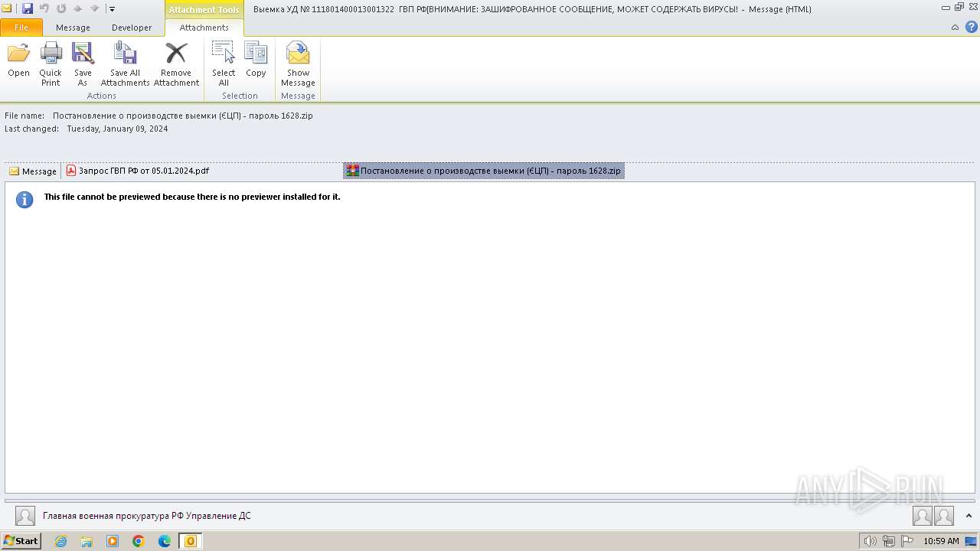Open the Action Center flag icon
980x551 pixels.
(x=907, y=541)
